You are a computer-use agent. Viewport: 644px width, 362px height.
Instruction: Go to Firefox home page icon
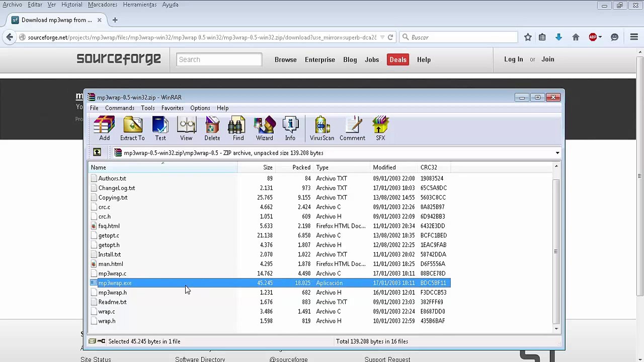pos(576,37)
